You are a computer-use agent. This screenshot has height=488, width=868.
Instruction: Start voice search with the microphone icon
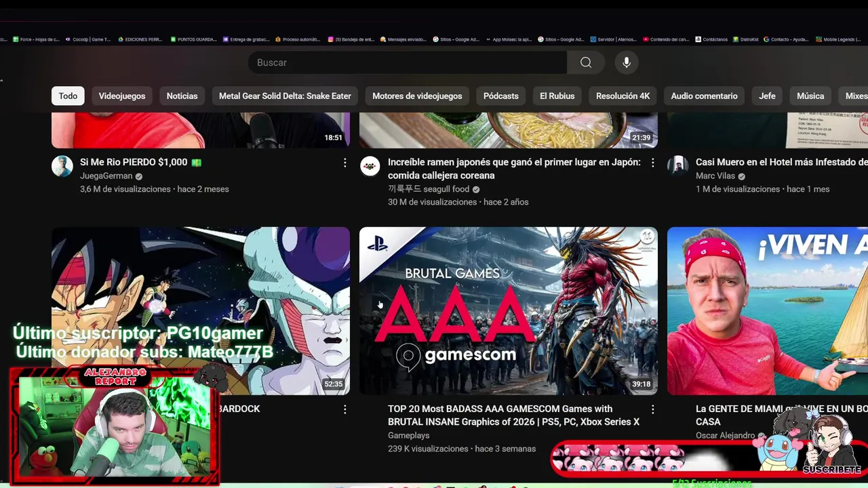627,62
